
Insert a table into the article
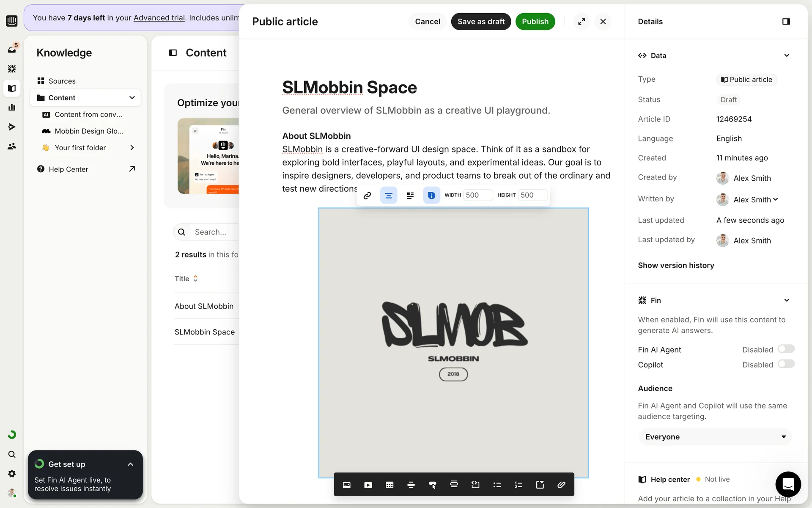[x=390, y=485]
